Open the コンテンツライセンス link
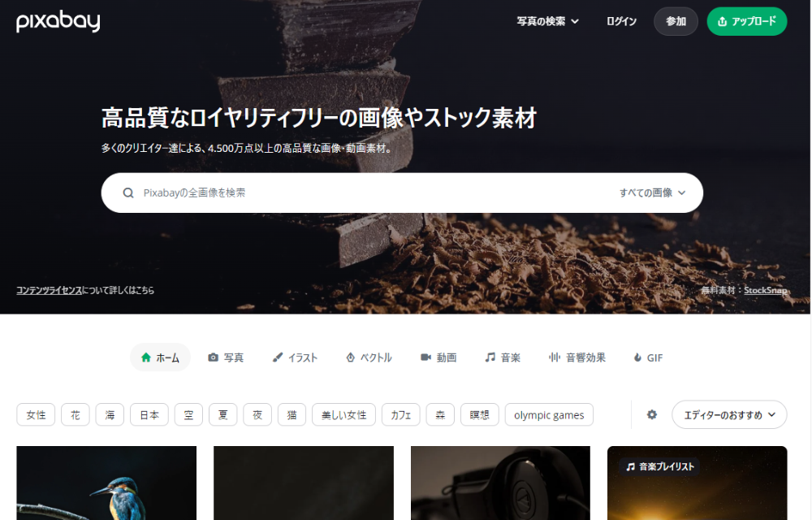The height and width of the screenshot is (520, 812). coord(49,290)
